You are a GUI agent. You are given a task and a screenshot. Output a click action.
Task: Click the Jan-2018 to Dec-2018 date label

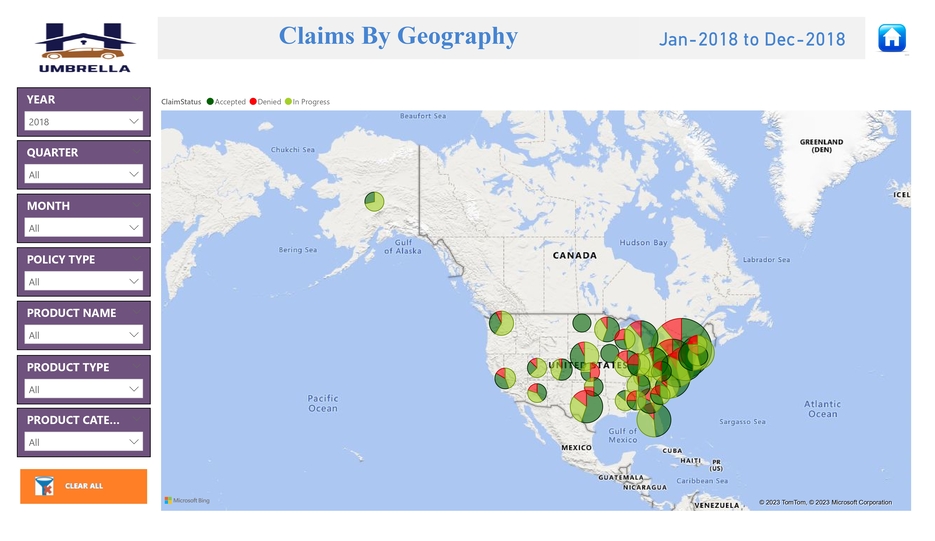point(751,40)
